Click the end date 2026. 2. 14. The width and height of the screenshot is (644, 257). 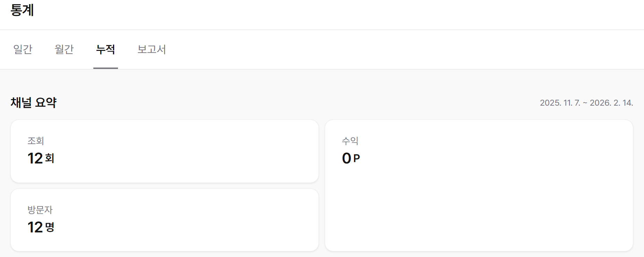(x=611, y=103)
